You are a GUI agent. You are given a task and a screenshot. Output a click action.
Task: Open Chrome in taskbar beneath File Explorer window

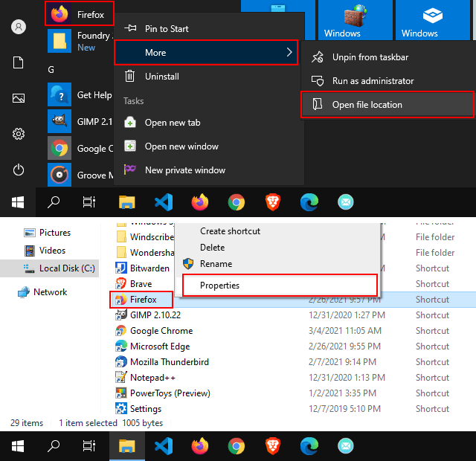point(237,446)
